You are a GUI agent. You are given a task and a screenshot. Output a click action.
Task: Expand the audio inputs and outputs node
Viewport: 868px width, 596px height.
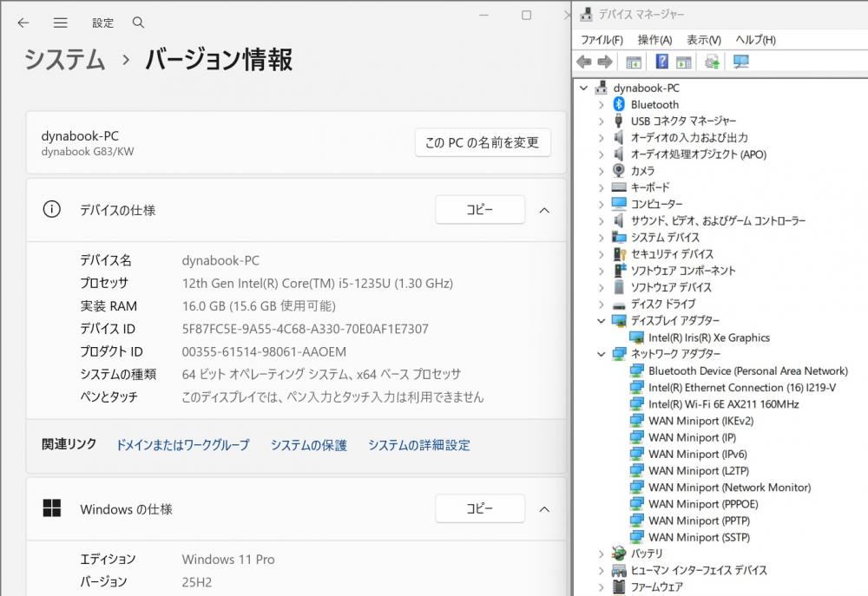602,137
